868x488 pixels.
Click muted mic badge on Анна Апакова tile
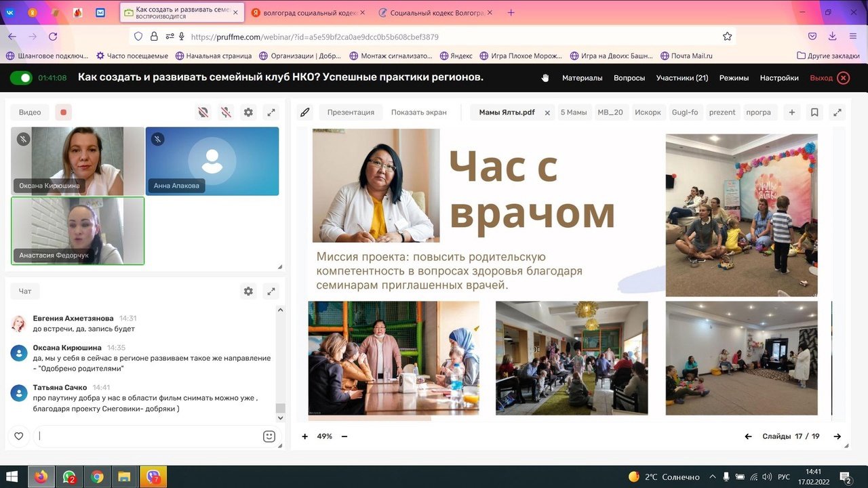click(x=157, y=139)
